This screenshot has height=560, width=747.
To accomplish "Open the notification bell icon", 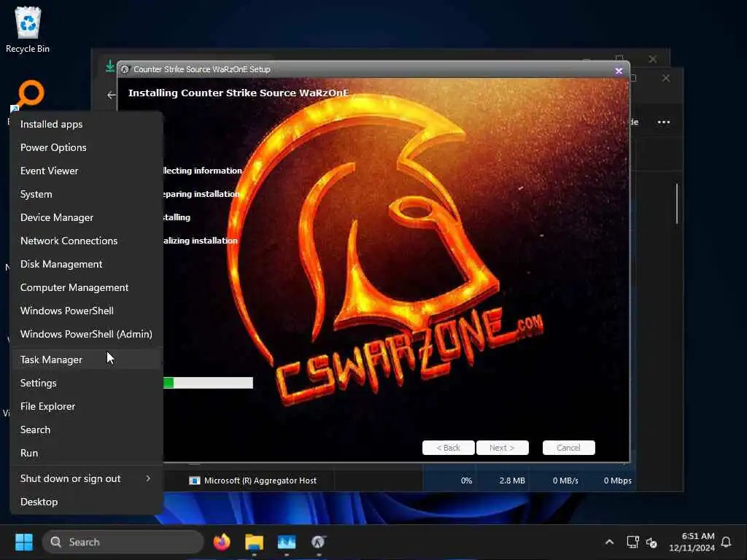I will [x=726, y=542].
